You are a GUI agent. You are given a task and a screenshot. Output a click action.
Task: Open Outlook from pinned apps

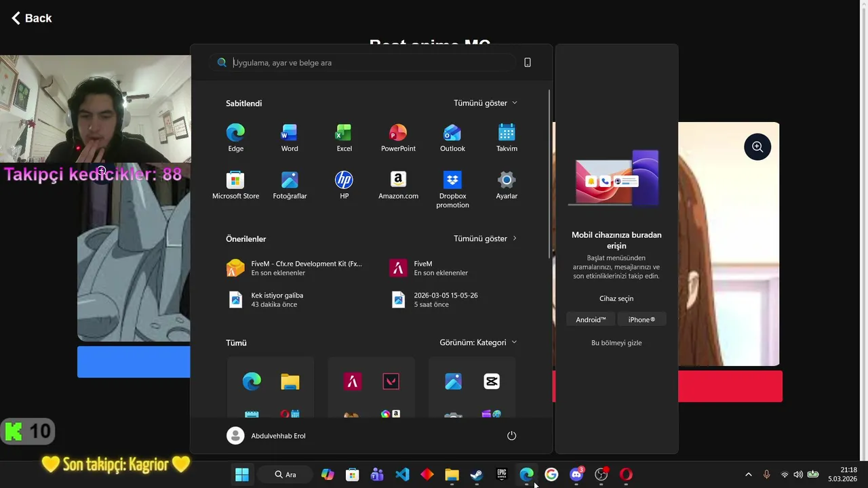click(x=452, y=138)
